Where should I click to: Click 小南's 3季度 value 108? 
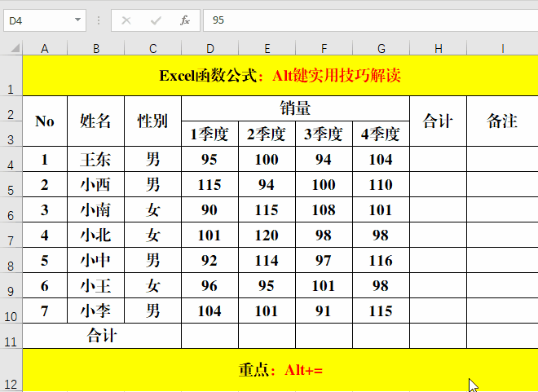(x=324, y=209)
